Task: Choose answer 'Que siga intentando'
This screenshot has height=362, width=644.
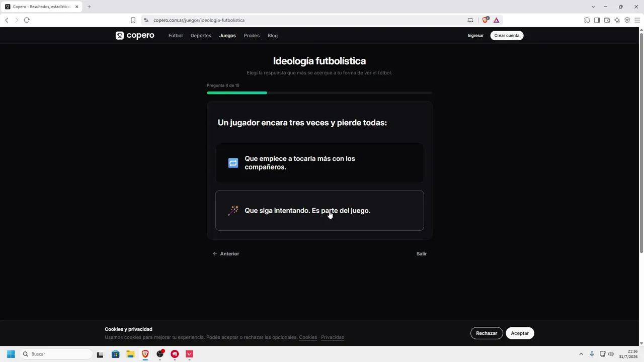Action: pyautogui.click(x=319, y=211)
